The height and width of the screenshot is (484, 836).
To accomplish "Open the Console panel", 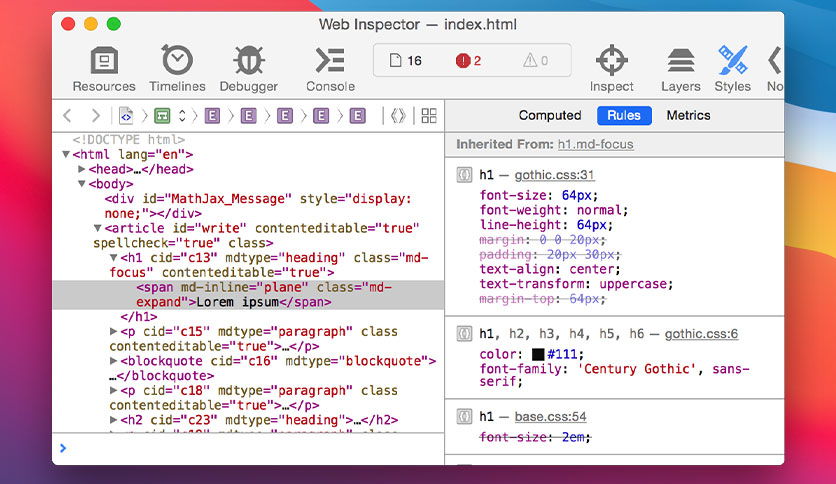I will [x=330, y=69].
